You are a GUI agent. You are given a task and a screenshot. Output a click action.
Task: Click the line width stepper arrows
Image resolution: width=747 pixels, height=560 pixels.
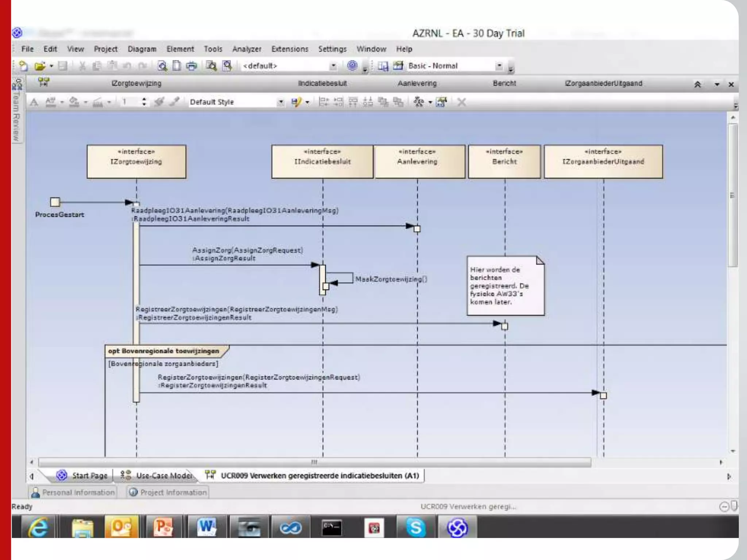(x=144, y=102)
